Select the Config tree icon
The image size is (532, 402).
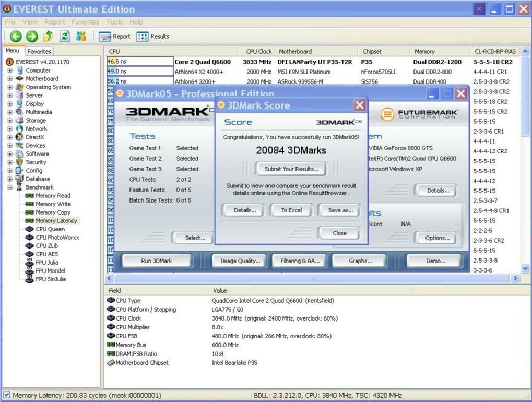point(20,171)
